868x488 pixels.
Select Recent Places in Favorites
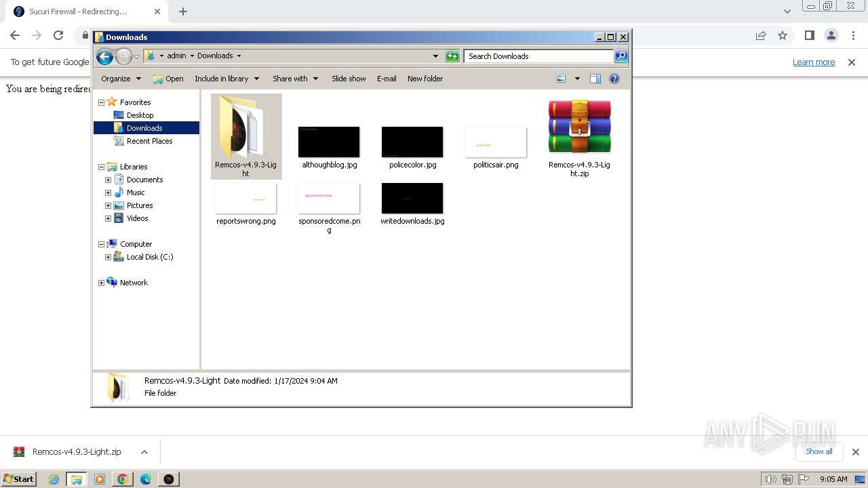(149, 141)
